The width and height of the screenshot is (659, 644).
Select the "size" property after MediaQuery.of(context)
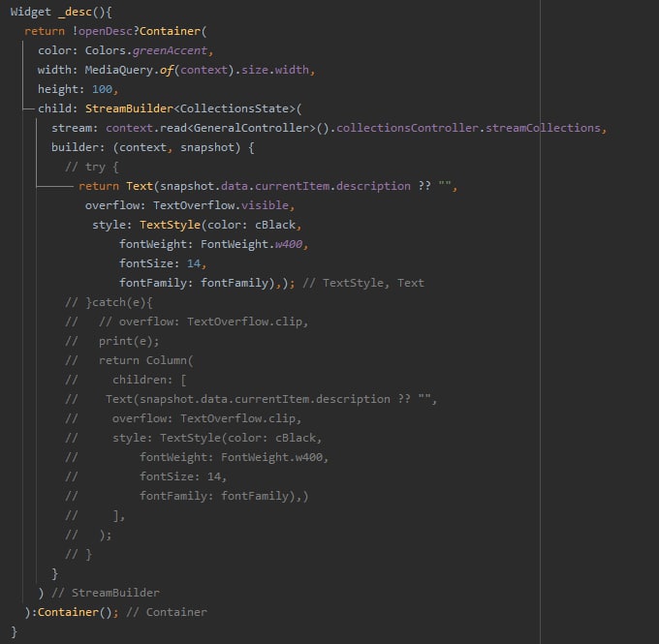[254, 70]
